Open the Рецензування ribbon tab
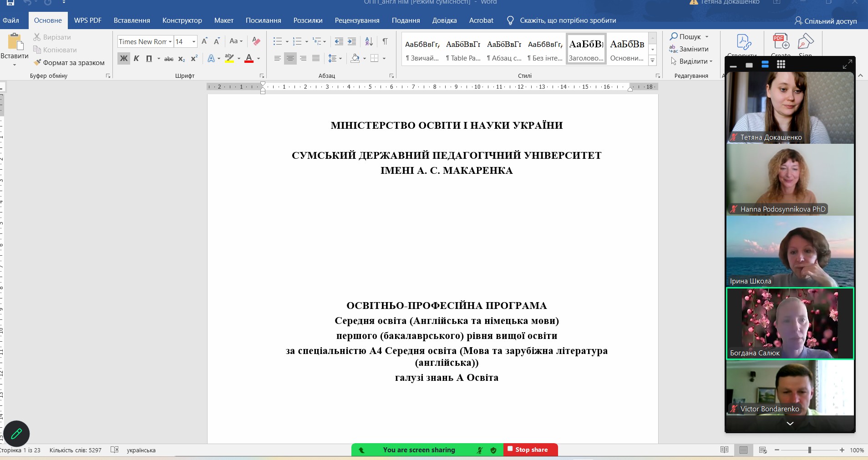The width and height of the screenshot is (868, 460). coord(357,20)
